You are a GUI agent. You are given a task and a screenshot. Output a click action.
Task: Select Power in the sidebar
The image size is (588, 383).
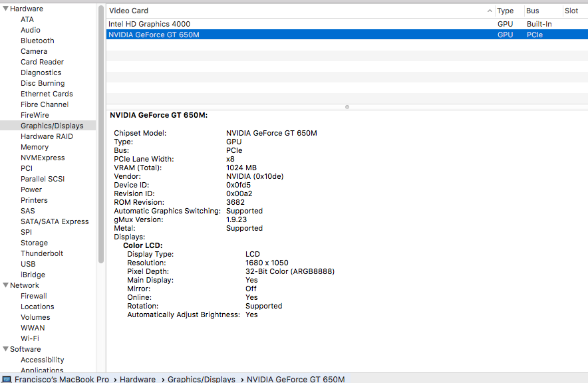click(x=31, y=190)
